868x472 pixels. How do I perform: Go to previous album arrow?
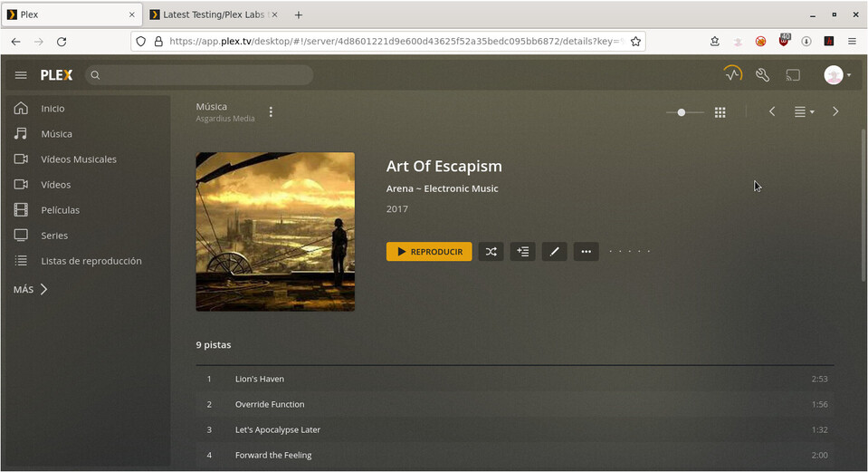click(x=772, y=112)
